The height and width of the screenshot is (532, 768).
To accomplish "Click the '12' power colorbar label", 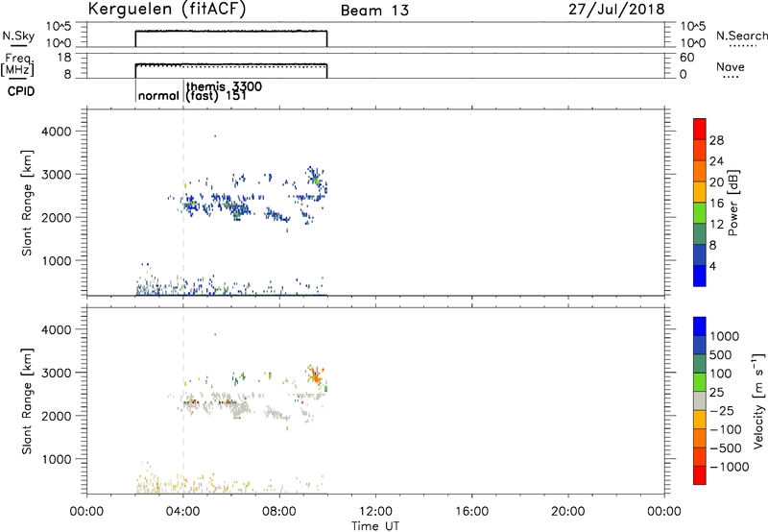I will pos(716,225).
